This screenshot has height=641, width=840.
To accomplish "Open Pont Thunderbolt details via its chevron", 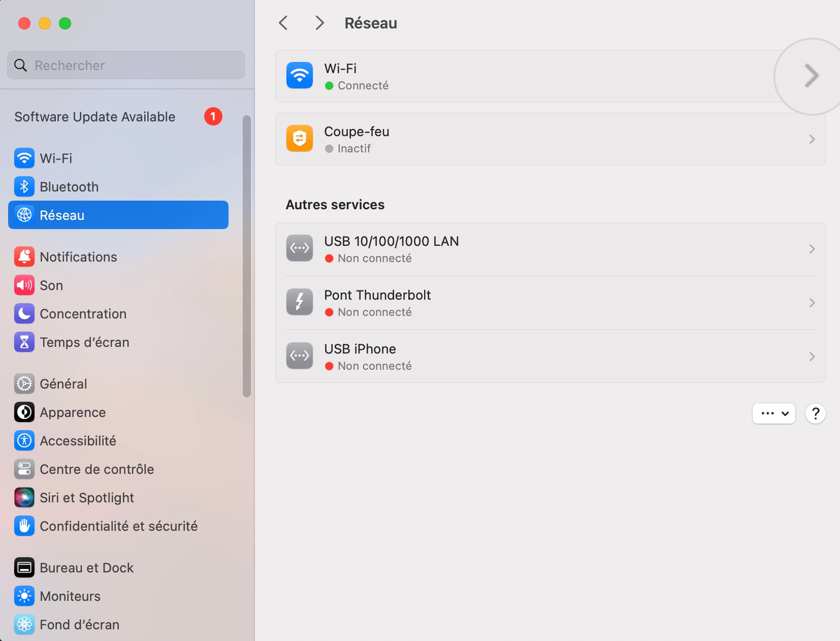I will [812, 303].
